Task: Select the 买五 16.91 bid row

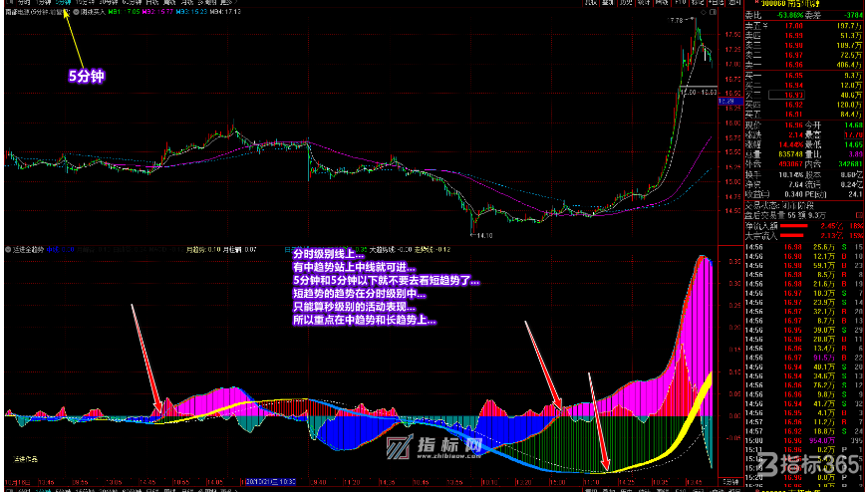Action: click(804, 115)
